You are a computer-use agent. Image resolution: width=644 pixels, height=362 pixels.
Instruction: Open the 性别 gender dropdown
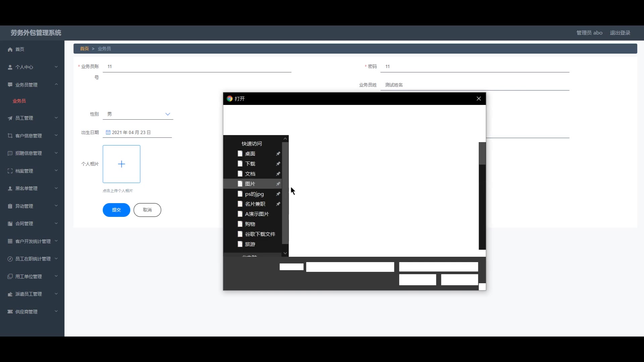(138, 114)
